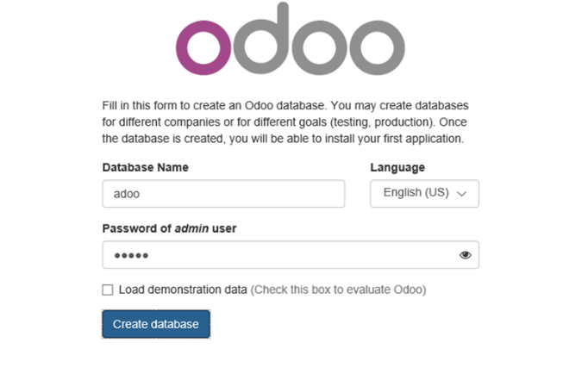Click the intro paragraph about creating databases
The image size is (588, 380).
click(x=285, y=121)
